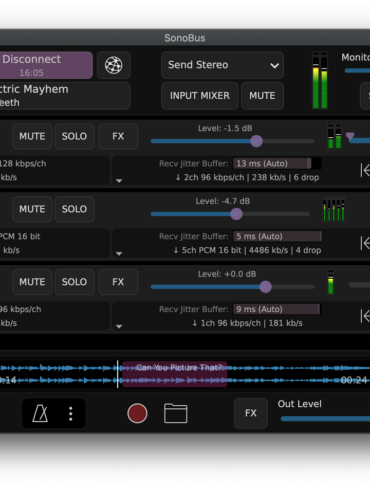Mute the peer with Level +0.0 dB
This screenshot has width=370, height=490.
point(32,282)
